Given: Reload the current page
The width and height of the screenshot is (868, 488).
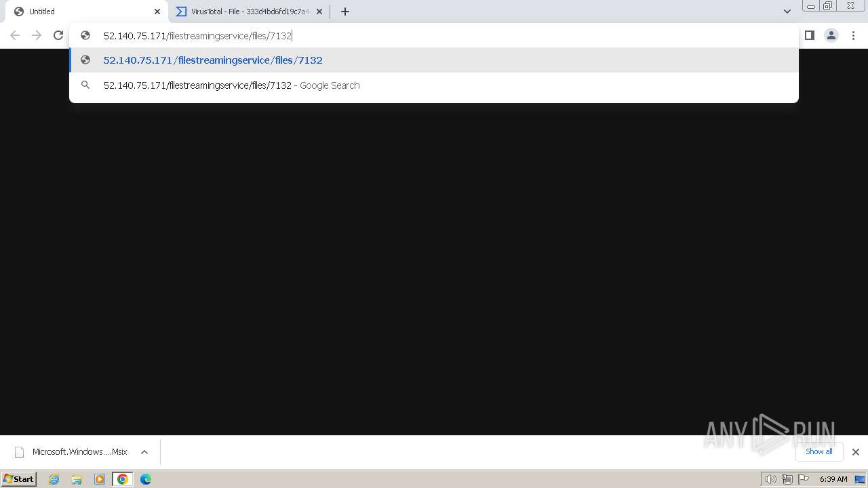Looking at the screenshot, I should tap(58, 35).
